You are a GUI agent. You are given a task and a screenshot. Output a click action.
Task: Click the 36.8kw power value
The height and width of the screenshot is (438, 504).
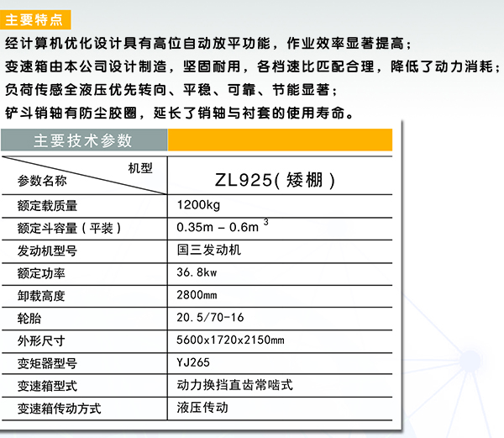197,272
